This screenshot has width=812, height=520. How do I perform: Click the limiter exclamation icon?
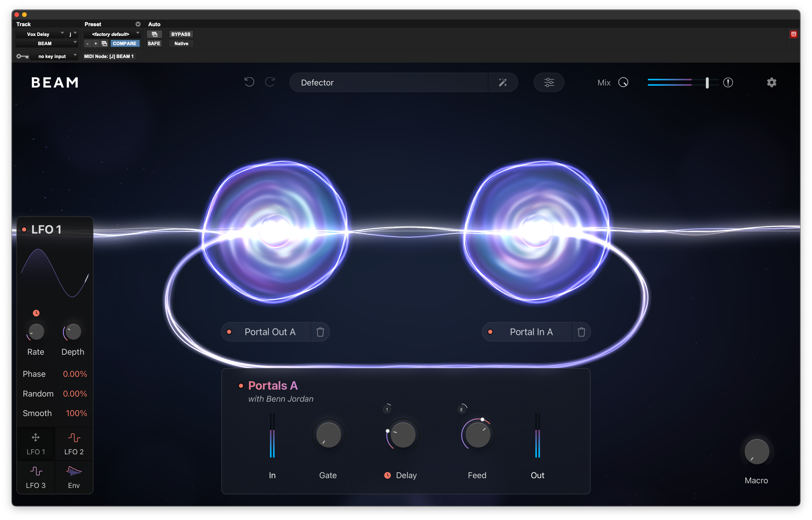pos(728,82)
